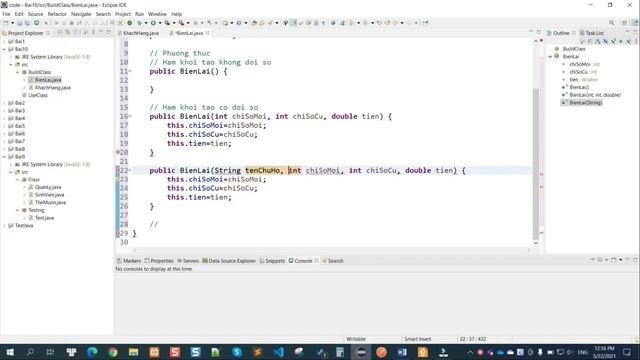Collapse the Bai9 project
Viewport: 640px width, 360px height.
pyautogui.click(x=4, y=157)
